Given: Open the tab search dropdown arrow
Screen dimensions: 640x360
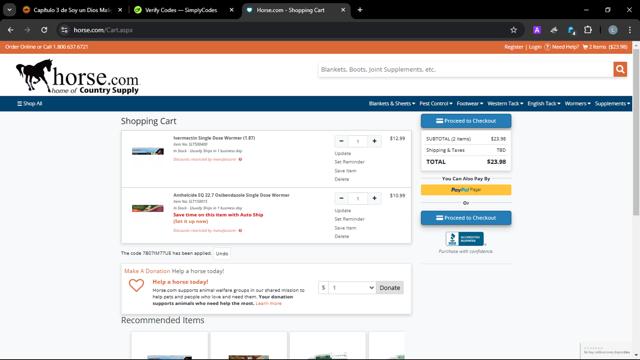Looking at the screenshot, I should 9,10.
